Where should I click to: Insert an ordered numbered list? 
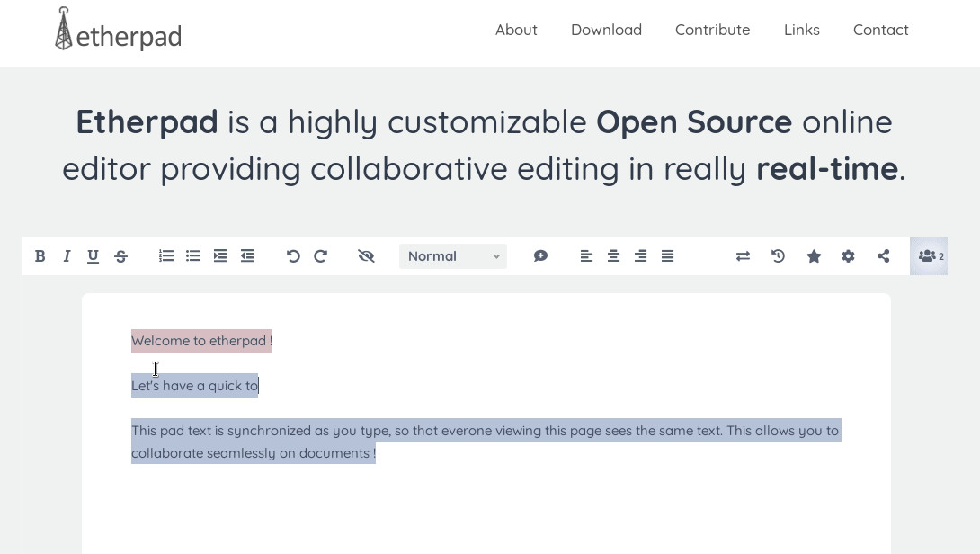pos(166,256)
